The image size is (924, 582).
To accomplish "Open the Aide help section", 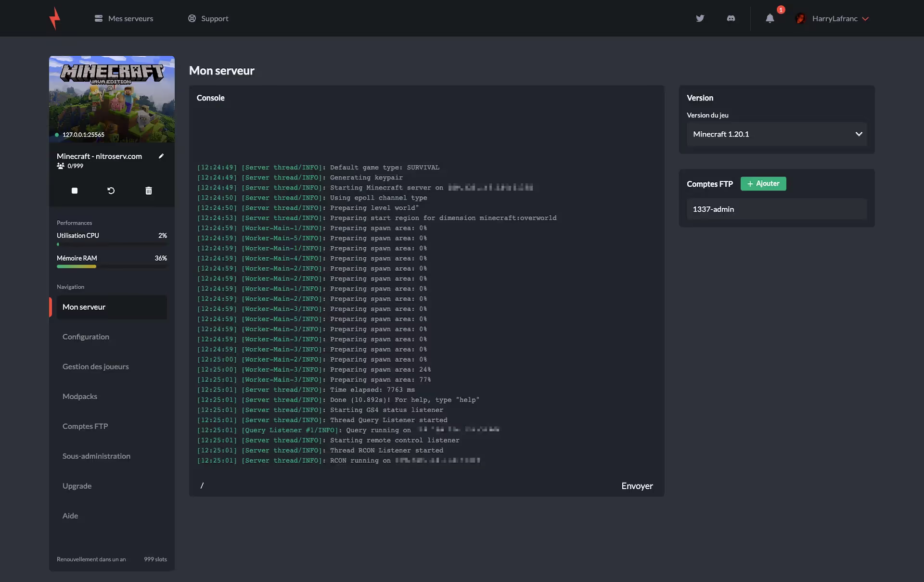I will point(70,516).
